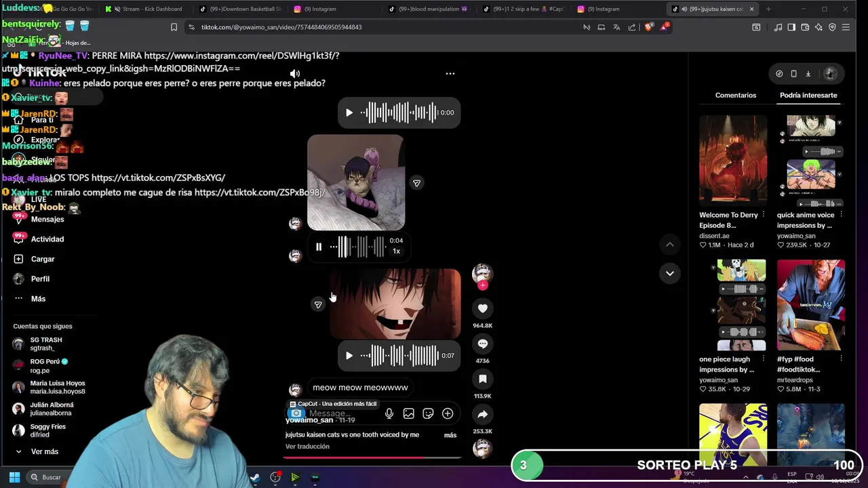Open the Windows Start button
Screen dimensions: 868x488
pos(14,477)
